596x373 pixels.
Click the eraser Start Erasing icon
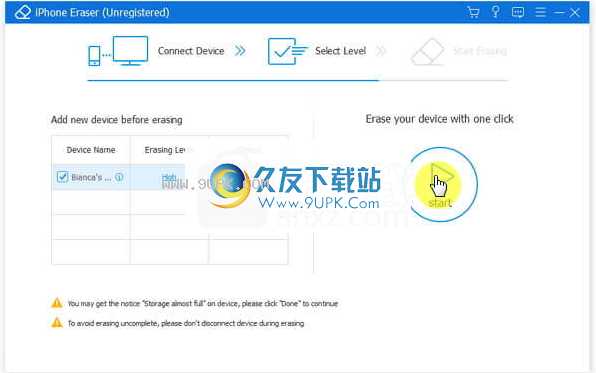pyautogui.click(x=428, y=52)
